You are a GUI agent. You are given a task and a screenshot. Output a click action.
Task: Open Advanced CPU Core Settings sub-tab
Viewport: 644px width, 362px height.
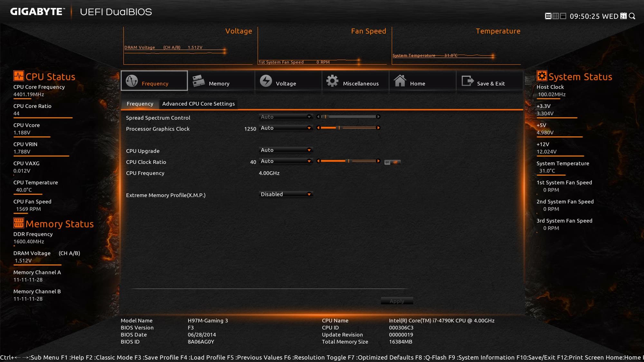[198, 104]
